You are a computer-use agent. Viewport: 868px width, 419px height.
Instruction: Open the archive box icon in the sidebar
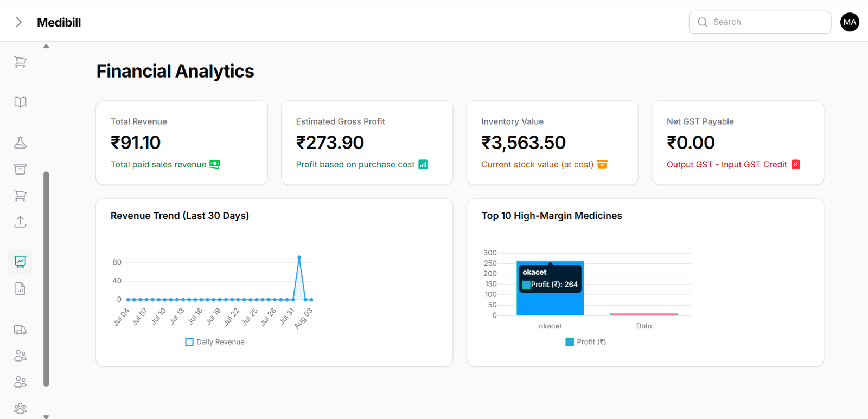pyautogui.click(x=20, y=169)
